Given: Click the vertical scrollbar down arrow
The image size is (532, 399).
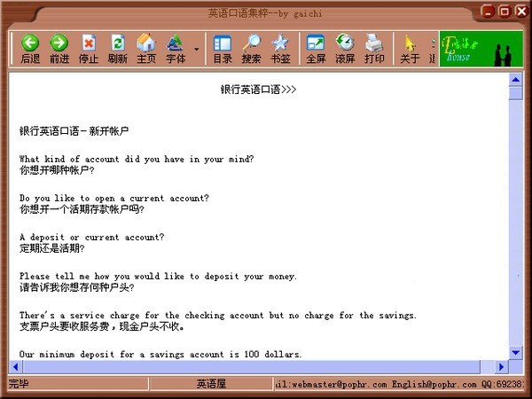Looking at the screenshot, I should point(515,352).
